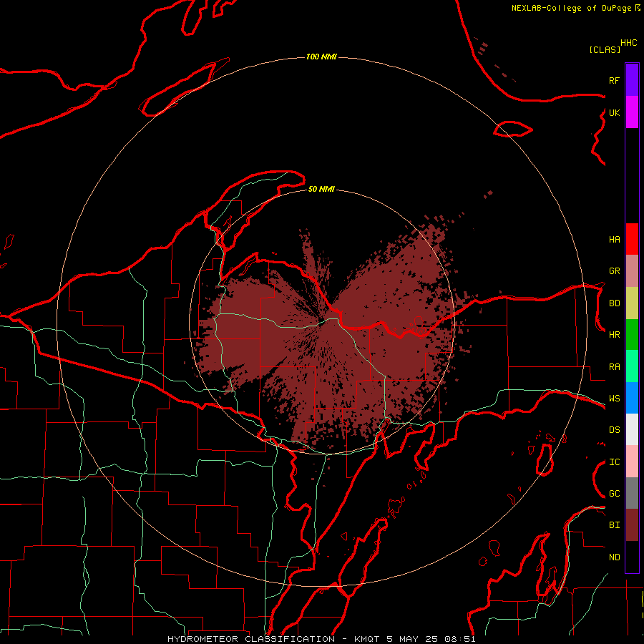
Task: Click the UK legend label
Action: [x=615, y=112]
